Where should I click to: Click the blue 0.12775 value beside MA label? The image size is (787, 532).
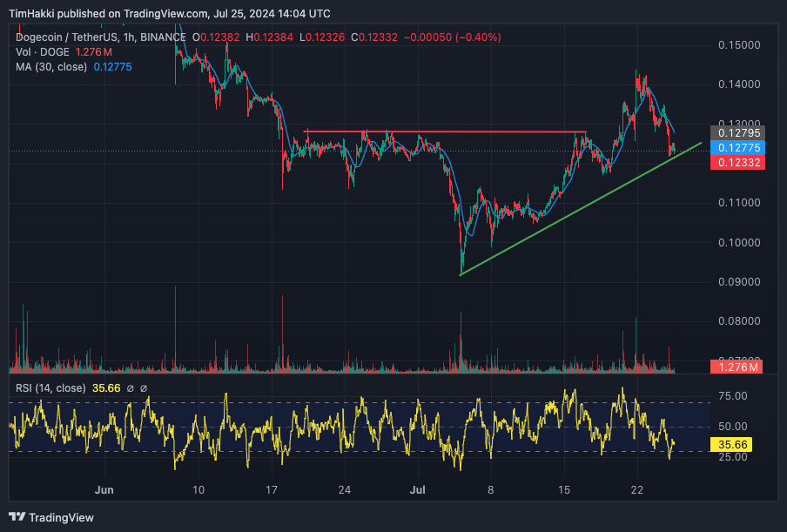[x=112, y=67]
